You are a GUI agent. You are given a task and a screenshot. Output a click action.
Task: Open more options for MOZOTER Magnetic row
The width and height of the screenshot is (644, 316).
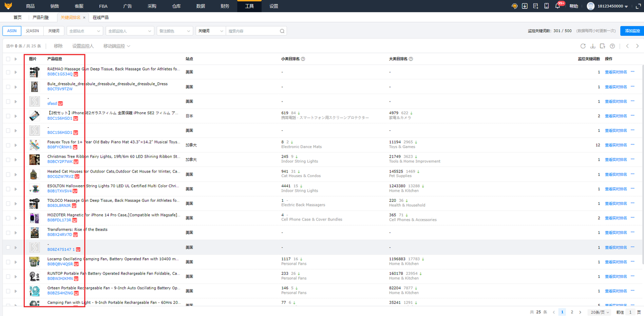coord(632,218)
